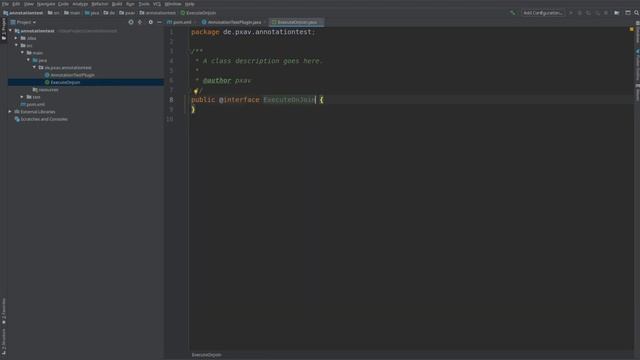640x360 pixels.
Task: Open the Code menu
Action: point(63,4)
